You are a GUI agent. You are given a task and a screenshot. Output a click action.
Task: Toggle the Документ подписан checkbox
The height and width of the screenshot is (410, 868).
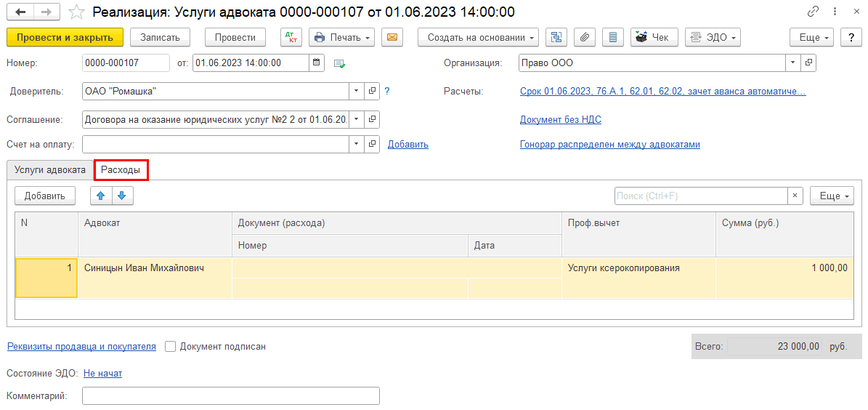click(171, 347)
